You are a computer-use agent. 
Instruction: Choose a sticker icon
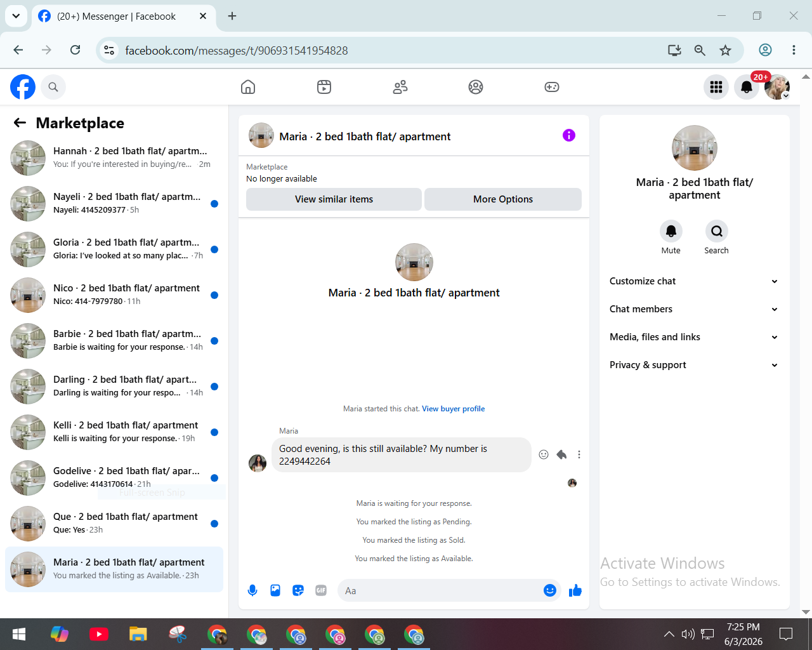tap(298, 591)
